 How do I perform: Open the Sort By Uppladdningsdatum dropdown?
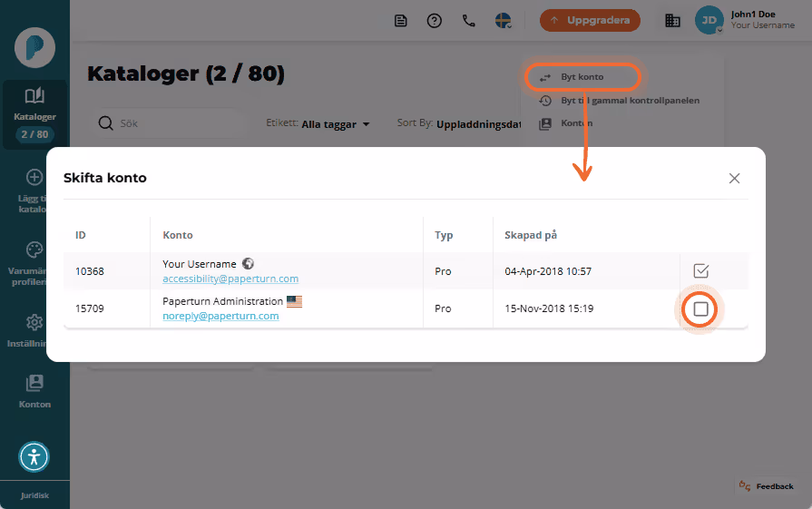(478, 124)
